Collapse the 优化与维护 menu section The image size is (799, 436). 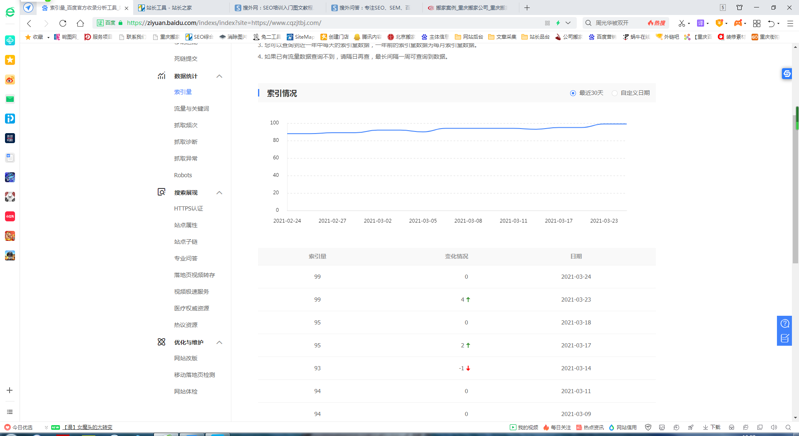219,342
